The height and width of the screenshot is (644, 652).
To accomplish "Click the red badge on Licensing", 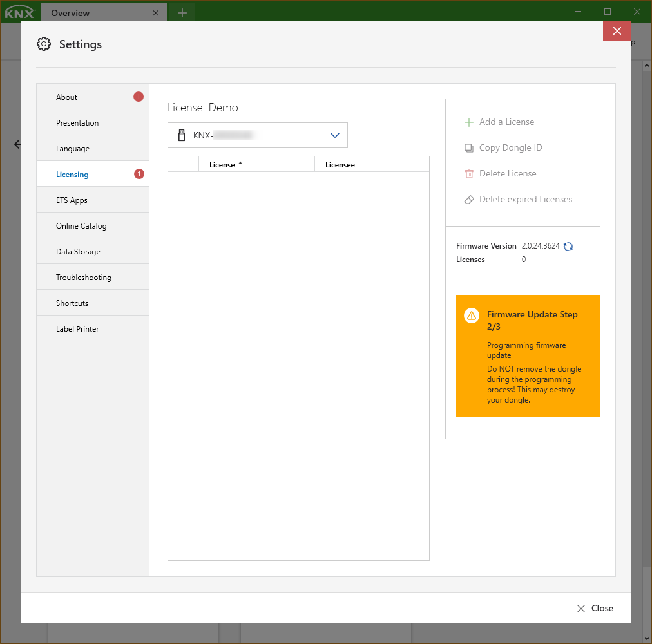I will tap(139, 174).
